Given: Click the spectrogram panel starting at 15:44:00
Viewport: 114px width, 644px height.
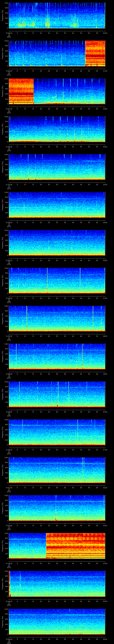Looking at the screenshot, I should click(x=57, y=584).
